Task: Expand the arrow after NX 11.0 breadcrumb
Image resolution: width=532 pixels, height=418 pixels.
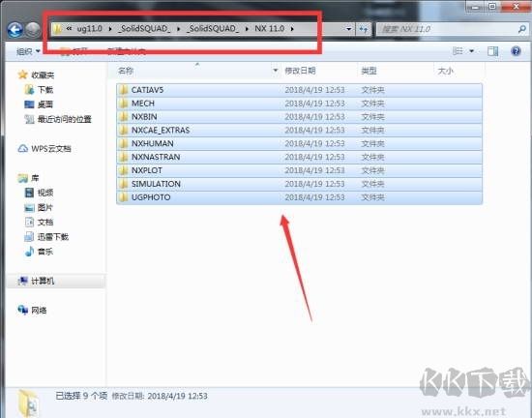Action: tap(292, 29)
